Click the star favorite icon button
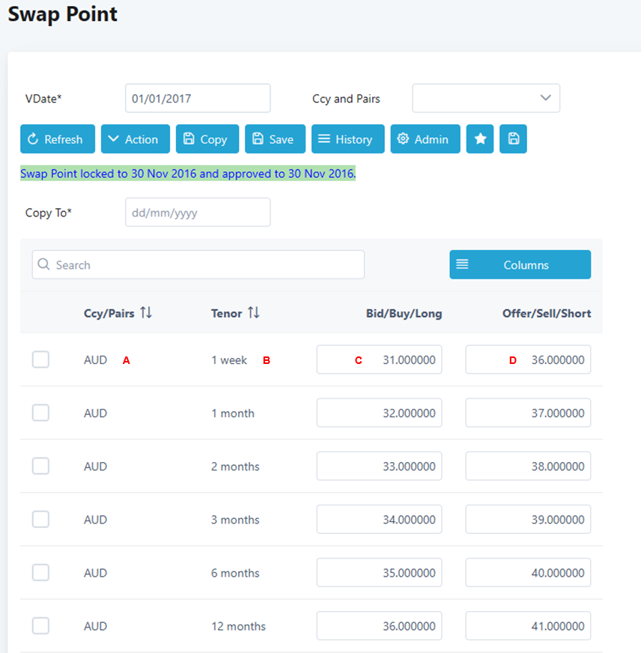The width and height of the screenshot is (644, 653). (x=480, y=139)
